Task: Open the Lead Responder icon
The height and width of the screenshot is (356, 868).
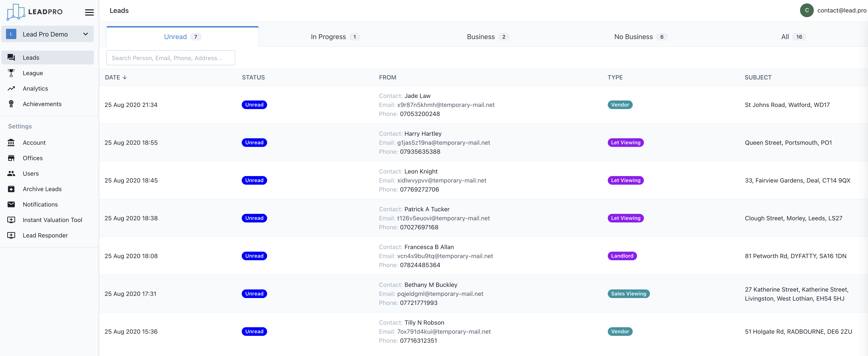Action: pyautogui.click(x=11, y=235)
